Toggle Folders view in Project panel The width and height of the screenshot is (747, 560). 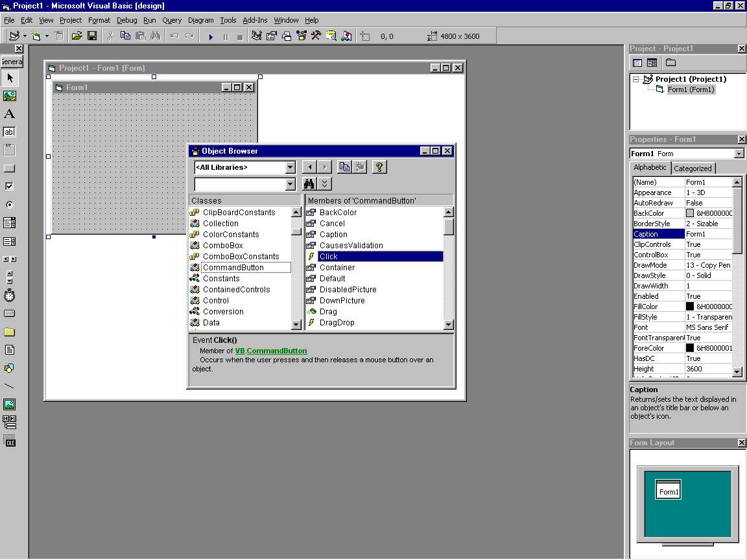click(x=670, y=63)
